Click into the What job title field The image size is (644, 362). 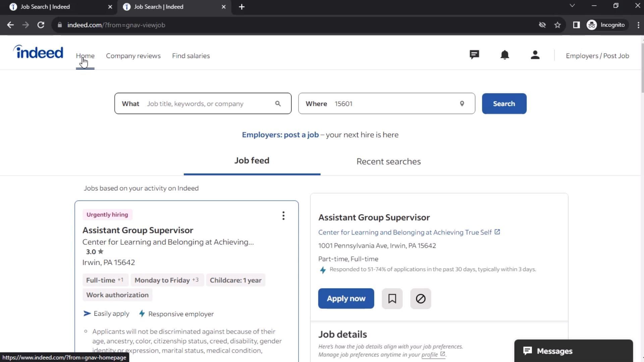coord(208,104)
